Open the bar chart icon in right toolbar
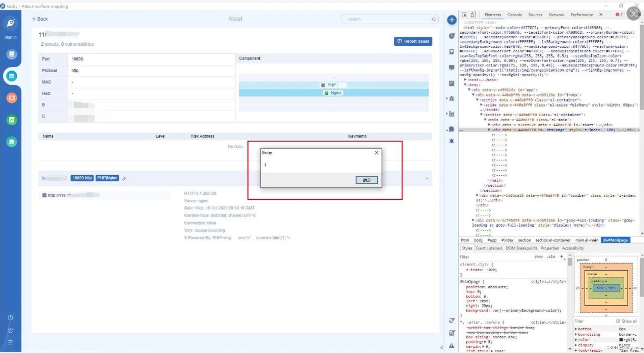 pos(452,114)
